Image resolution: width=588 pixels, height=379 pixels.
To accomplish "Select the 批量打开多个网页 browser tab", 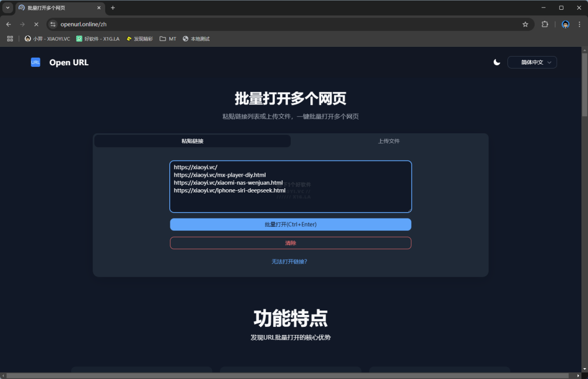I will point(60,8).
